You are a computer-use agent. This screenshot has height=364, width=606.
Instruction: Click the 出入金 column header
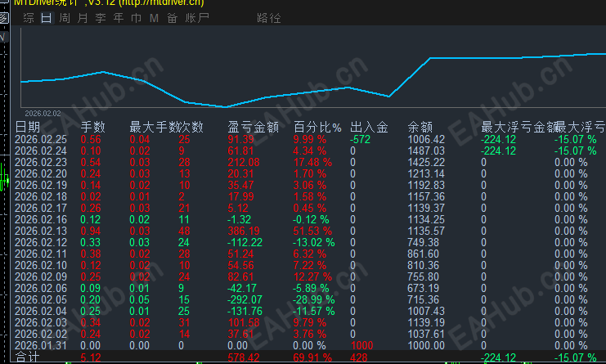tap(369, 127)
